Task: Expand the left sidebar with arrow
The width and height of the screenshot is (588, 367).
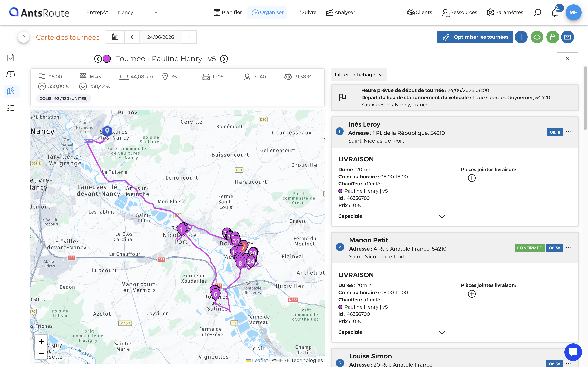Action: (x=24, y=37)
